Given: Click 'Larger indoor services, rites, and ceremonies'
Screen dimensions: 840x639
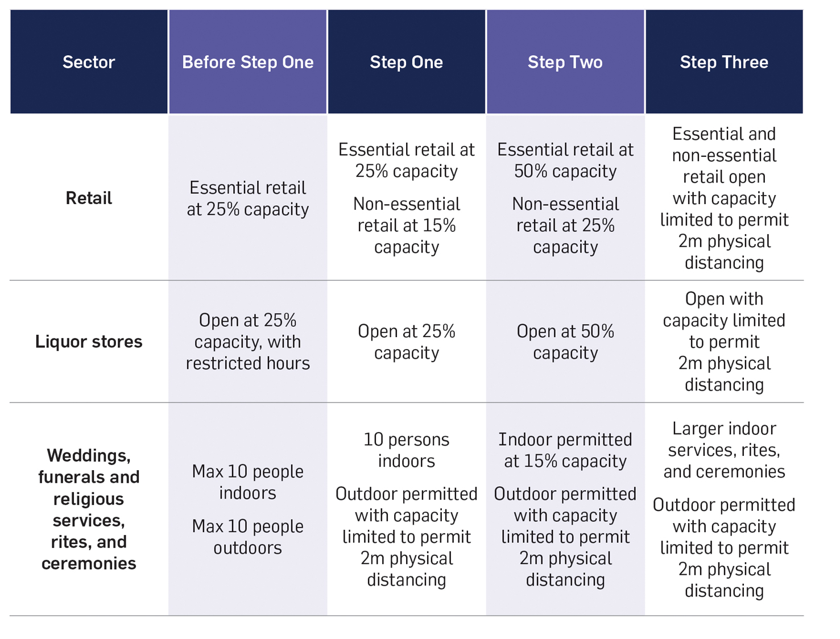Looking at the screenshot, I should point(724,450).
